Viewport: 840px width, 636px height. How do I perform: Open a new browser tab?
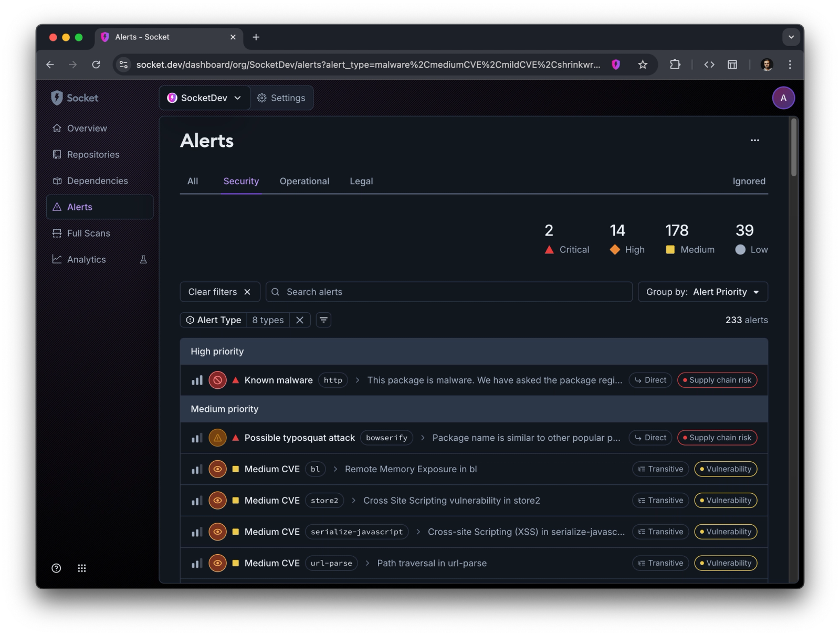click(256, 37)
